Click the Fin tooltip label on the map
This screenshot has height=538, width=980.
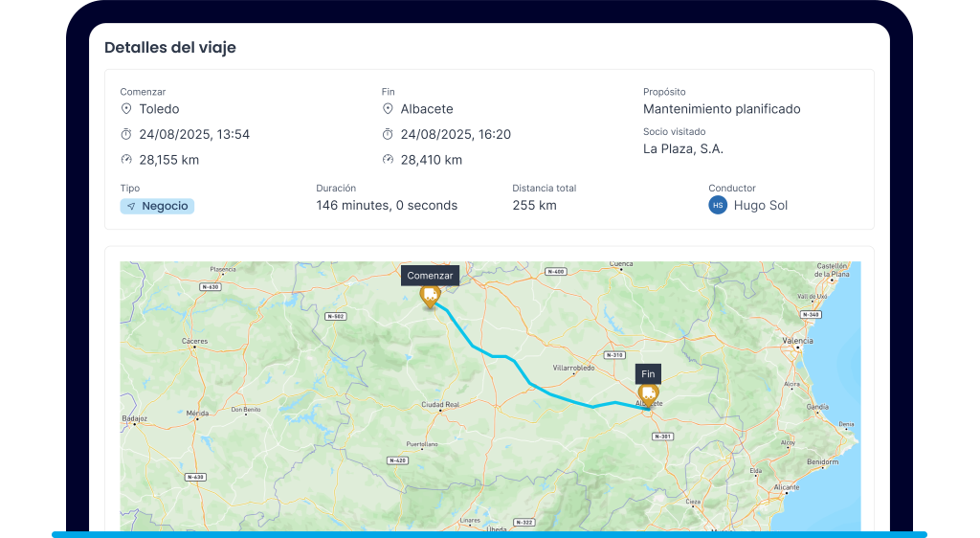[648, 374]
